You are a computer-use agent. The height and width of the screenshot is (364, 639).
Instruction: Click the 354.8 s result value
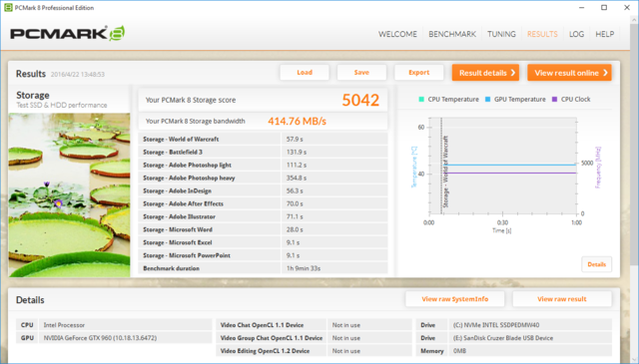coord(297,178)
